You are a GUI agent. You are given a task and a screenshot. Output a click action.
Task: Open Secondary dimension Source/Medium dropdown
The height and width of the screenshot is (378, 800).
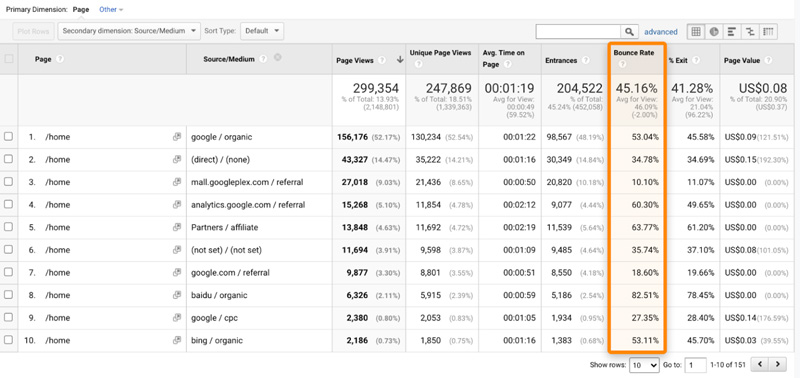(x=129, y=31)
